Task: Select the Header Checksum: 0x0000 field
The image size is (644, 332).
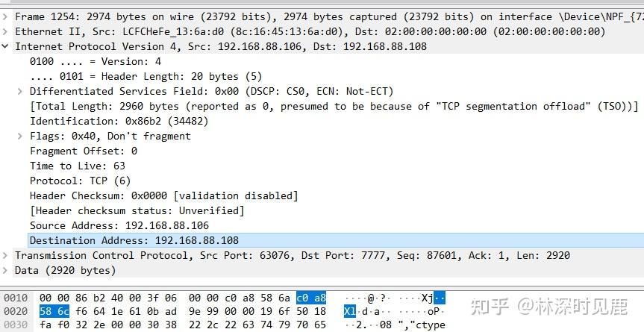Action: click(163, 195)
